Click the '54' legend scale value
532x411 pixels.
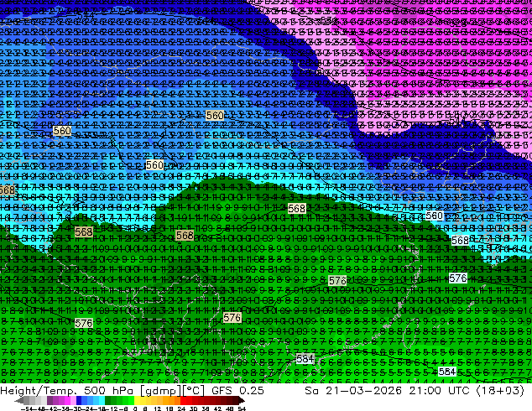[x=242, y=409]
